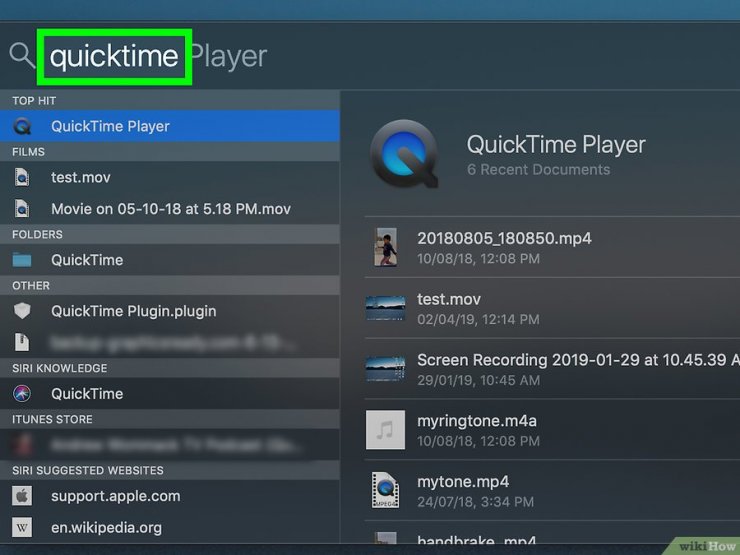Screen dimensions: 740x555
Task: Open en.wikipedia.org suggested website
Action: coord(170,527)
